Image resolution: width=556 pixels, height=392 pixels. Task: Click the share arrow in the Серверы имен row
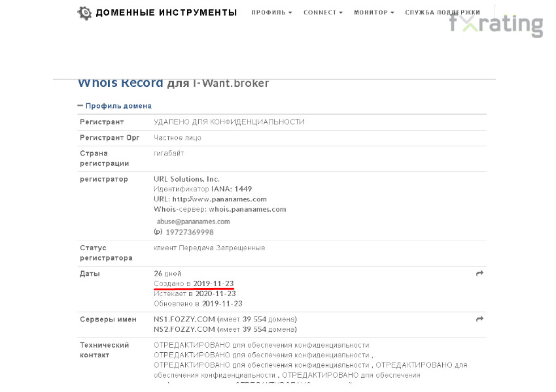(x=479, y=319)
